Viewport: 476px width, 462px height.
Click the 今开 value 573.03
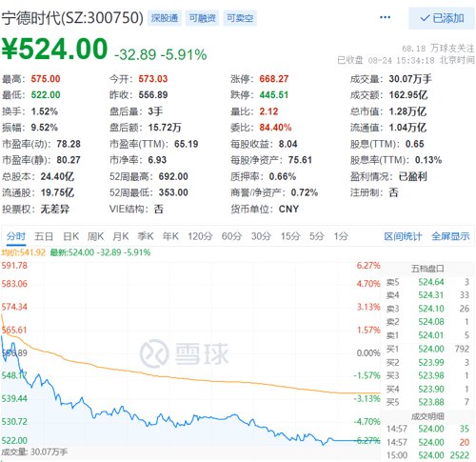(153, 79)
